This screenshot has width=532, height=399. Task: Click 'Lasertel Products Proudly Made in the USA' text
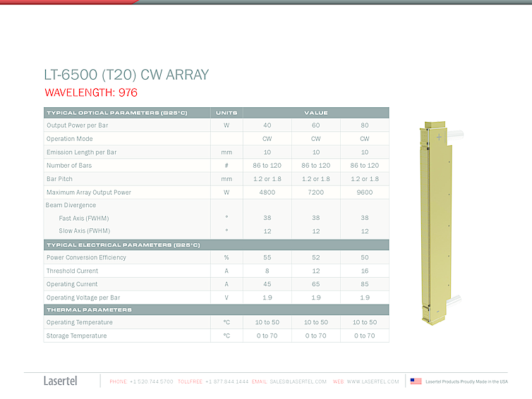tap(466, 381)
